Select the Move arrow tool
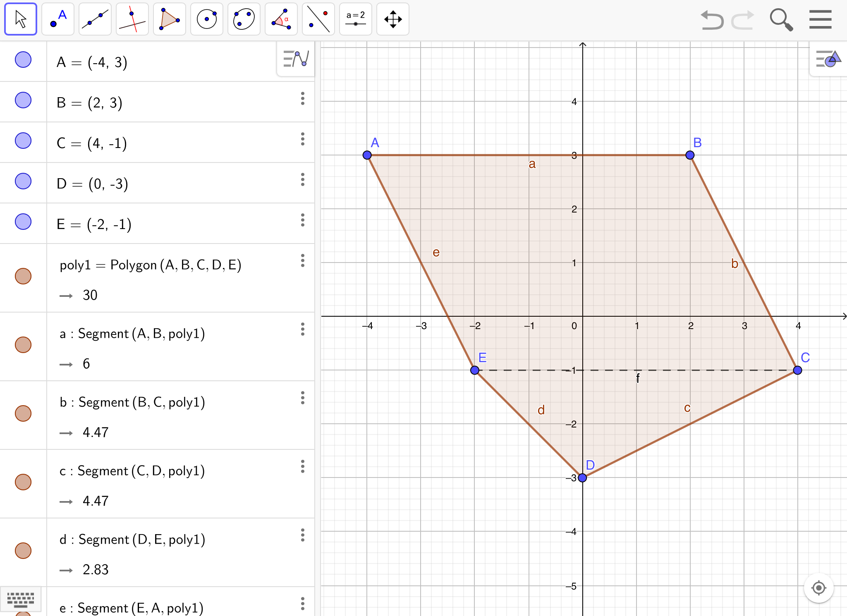 (21, 19)
